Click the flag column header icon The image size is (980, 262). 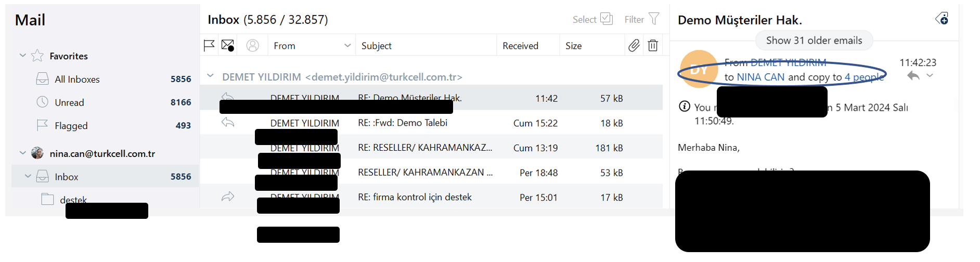pos(209,46)
